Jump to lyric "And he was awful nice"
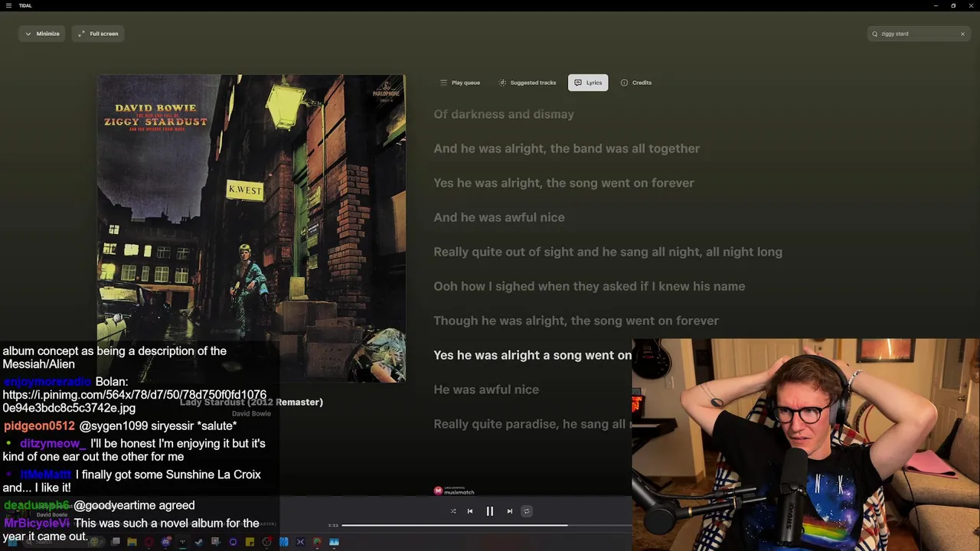The height and width of the screenshot is (551, 980). tap(499, 217)
